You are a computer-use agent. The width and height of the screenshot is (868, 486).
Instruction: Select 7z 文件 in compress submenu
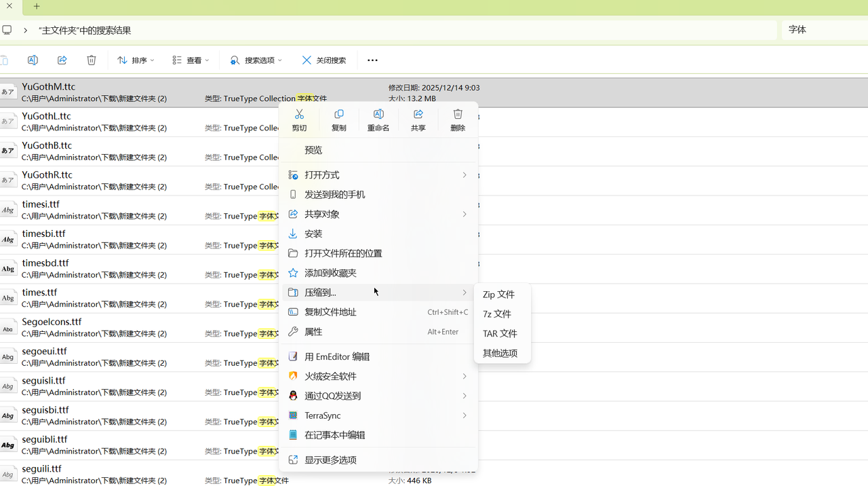[x=502, y=314]
